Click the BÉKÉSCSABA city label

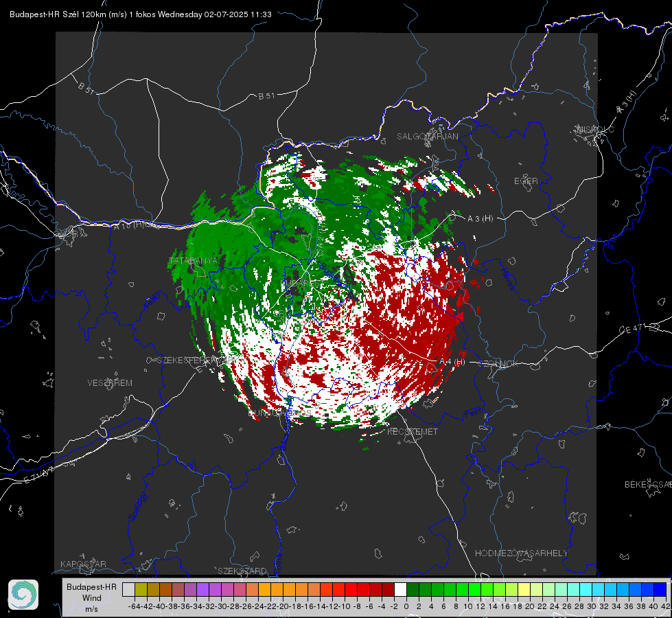(x=648, y=485)
